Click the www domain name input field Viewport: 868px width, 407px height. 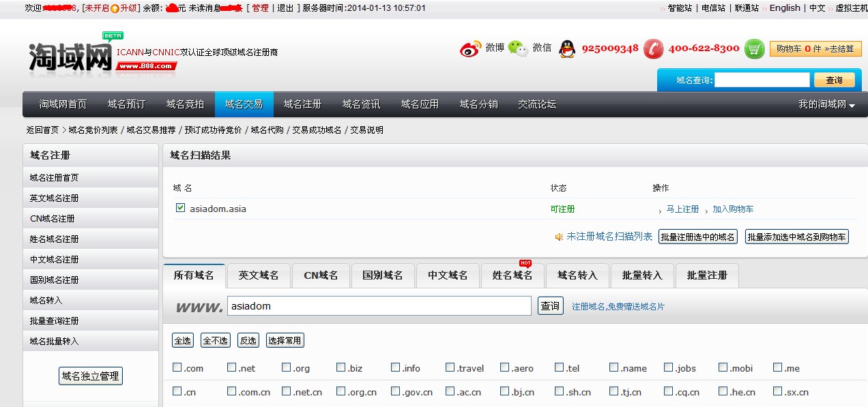(379, 306)
